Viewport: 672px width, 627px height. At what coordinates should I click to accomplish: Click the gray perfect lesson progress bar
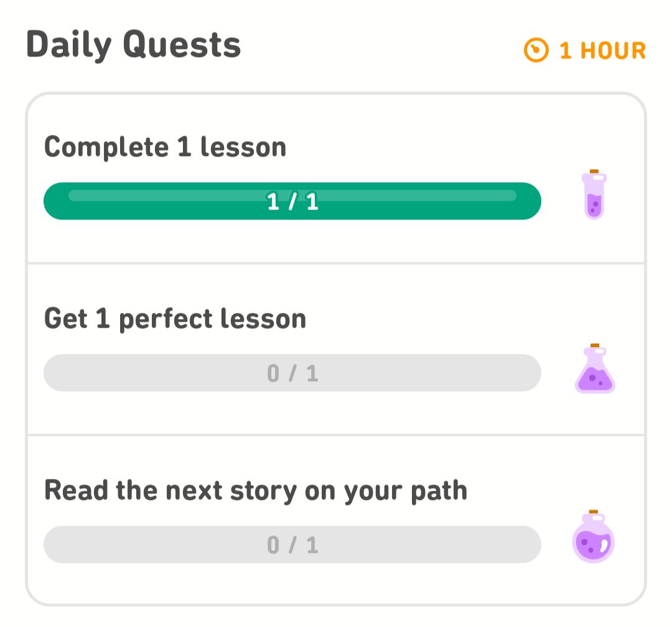(x=292, y=373)
